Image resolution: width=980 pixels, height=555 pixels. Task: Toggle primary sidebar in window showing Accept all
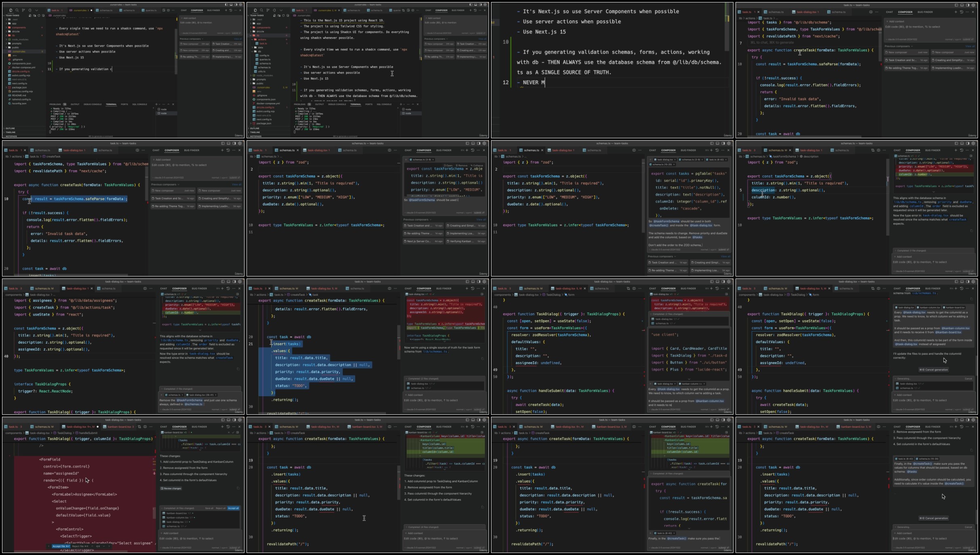click(223, 420)
